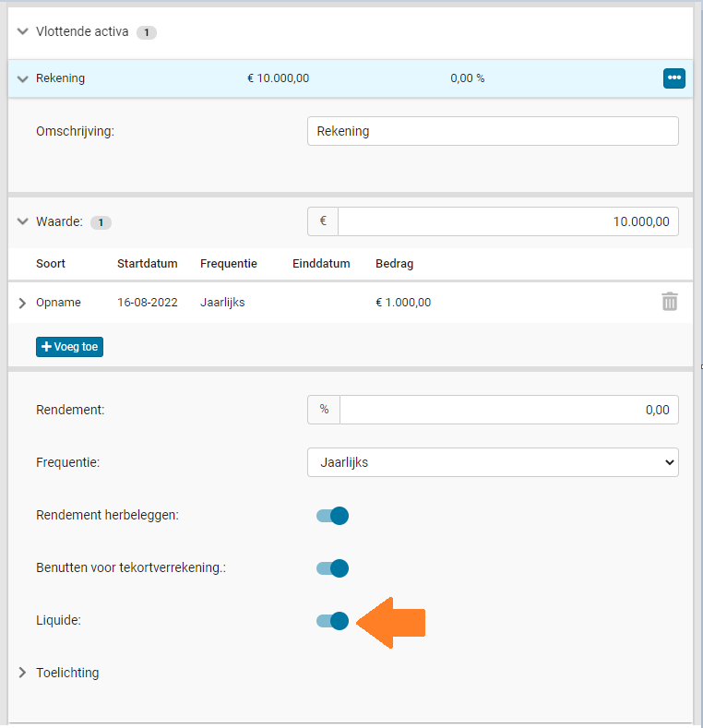Image resolution: width=703 pixels, height=728 pixels.
Task: Toggle Rendement herbeleggen switch
Action: coord(332,516)
